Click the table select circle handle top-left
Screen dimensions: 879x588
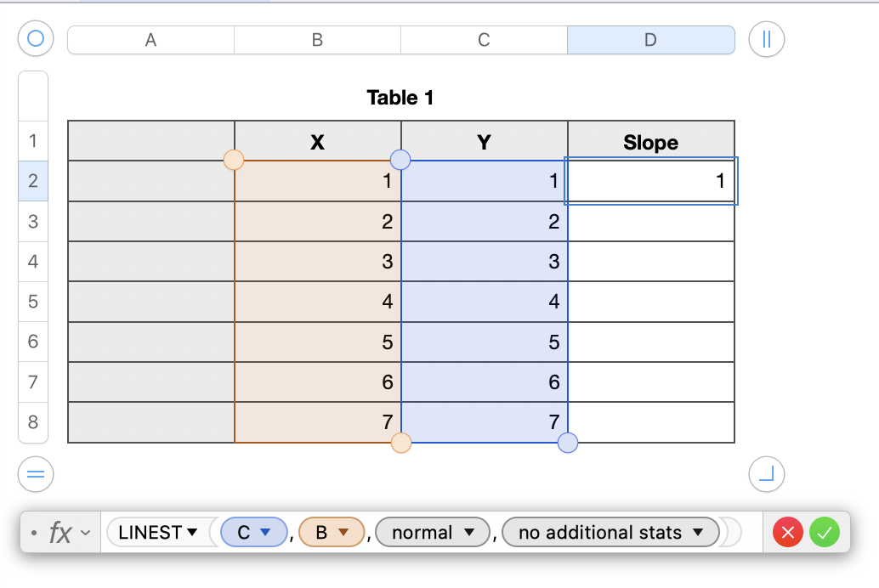point(36,39)
